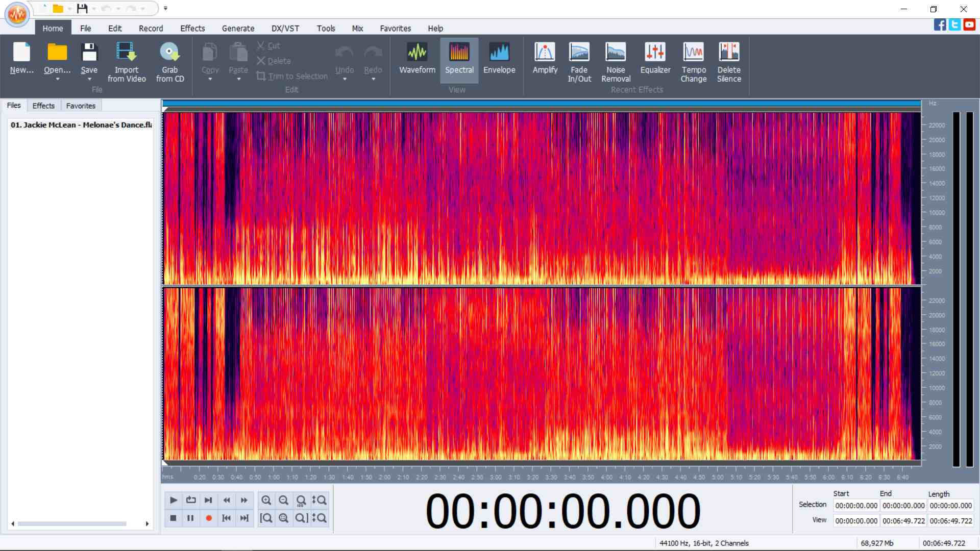
Task: Open the DX/VST ribbon tab
Action: coord(285,29)
